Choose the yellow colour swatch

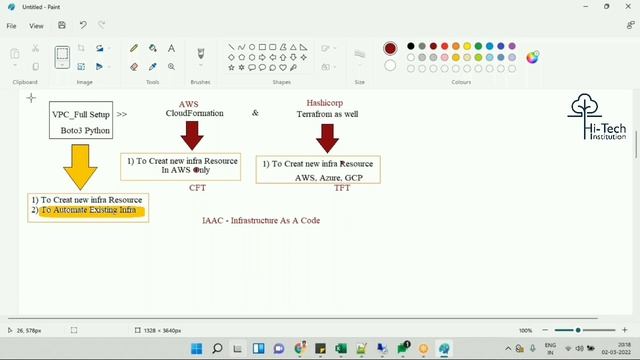click(467, 46)
